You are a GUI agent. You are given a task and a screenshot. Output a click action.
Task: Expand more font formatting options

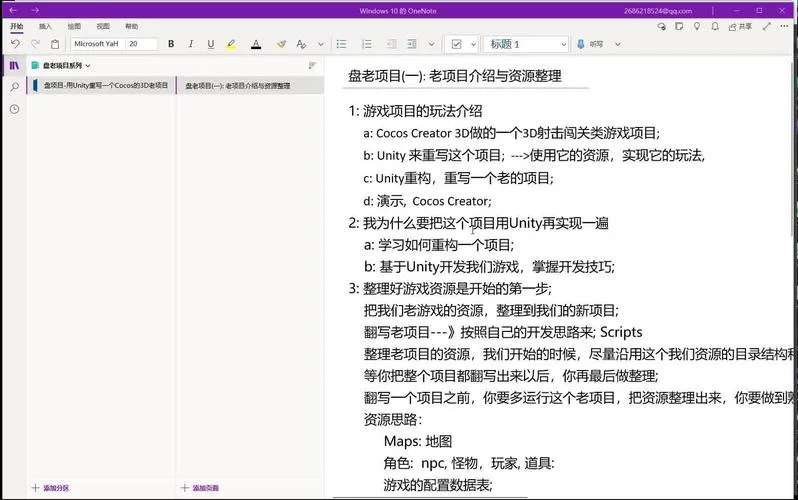click(321, 44)
